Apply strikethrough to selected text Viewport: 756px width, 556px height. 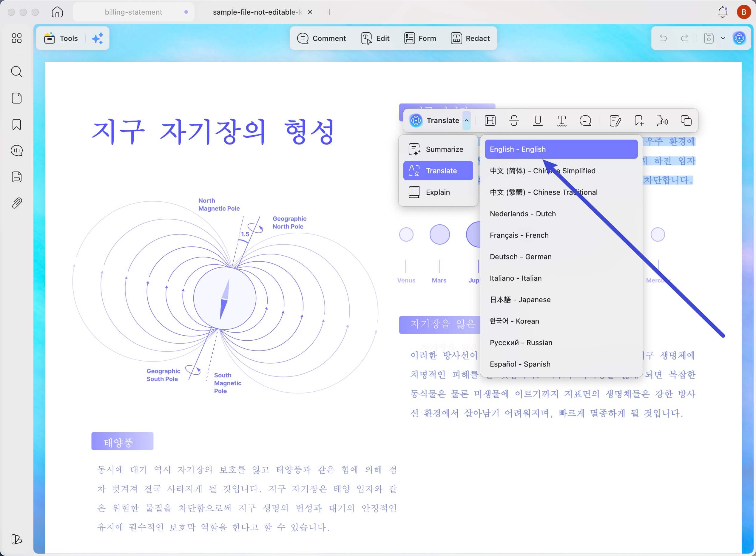514,121
